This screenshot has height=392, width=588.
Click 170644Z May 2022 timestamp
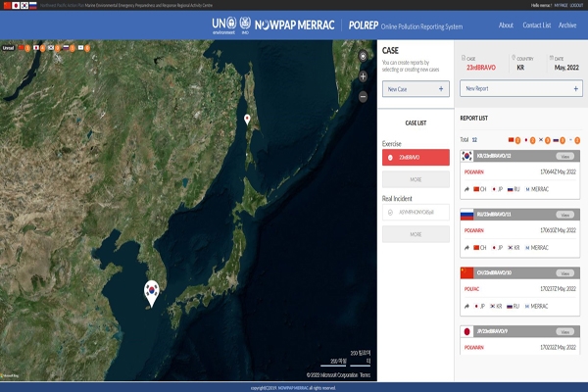558,171
